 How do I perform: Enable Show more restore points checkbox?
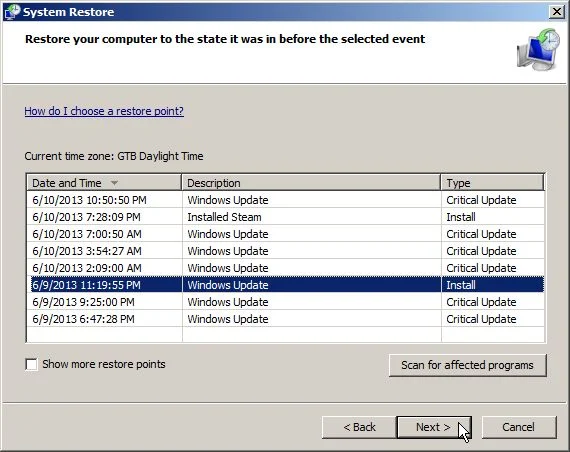(31, 364)
